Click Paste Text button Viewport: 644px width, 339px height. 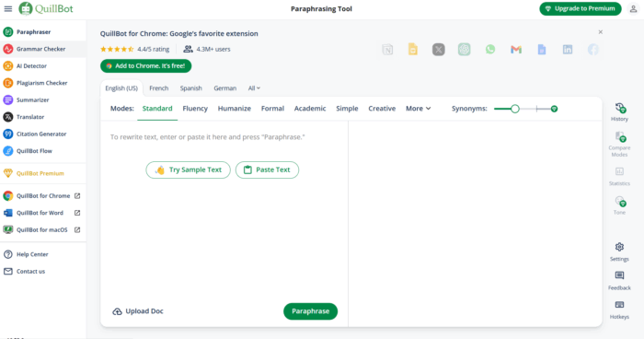[267, 169]
